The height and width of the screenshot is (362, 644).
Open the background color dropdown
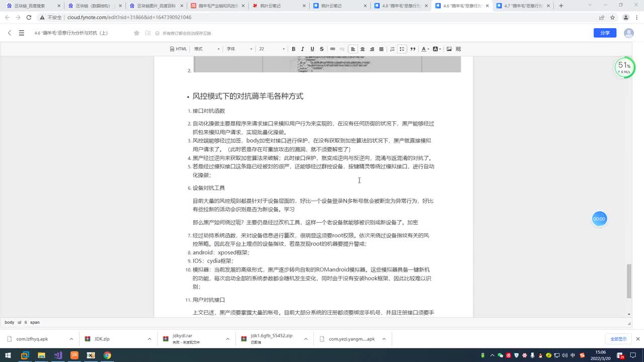[x=437, y=49]
